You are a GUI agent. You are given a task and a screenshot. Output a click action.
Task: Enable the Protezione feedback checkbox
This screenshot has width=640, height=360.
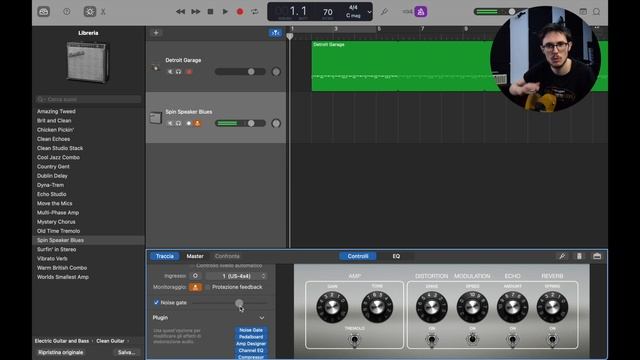(x=208, y=287)
